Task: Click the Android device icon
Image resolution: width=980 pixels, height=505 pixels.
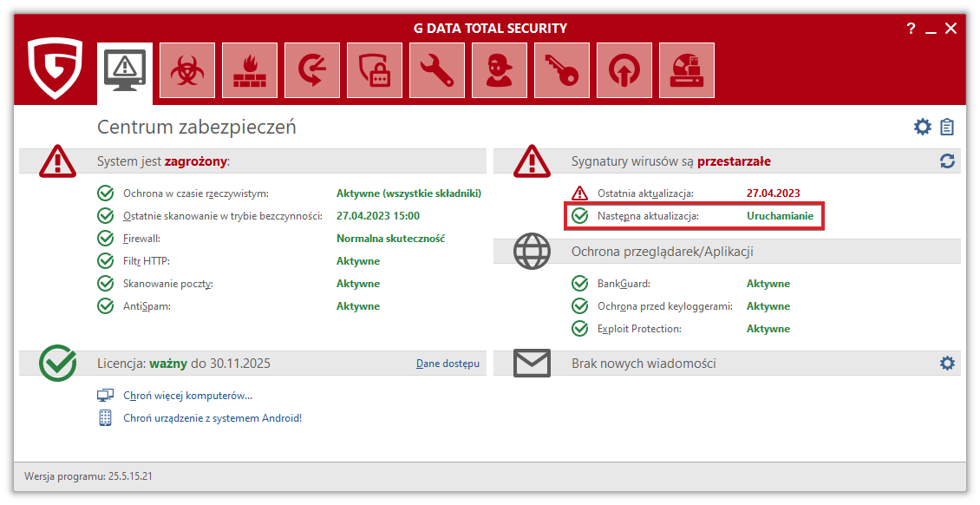Action: (105, 418)
